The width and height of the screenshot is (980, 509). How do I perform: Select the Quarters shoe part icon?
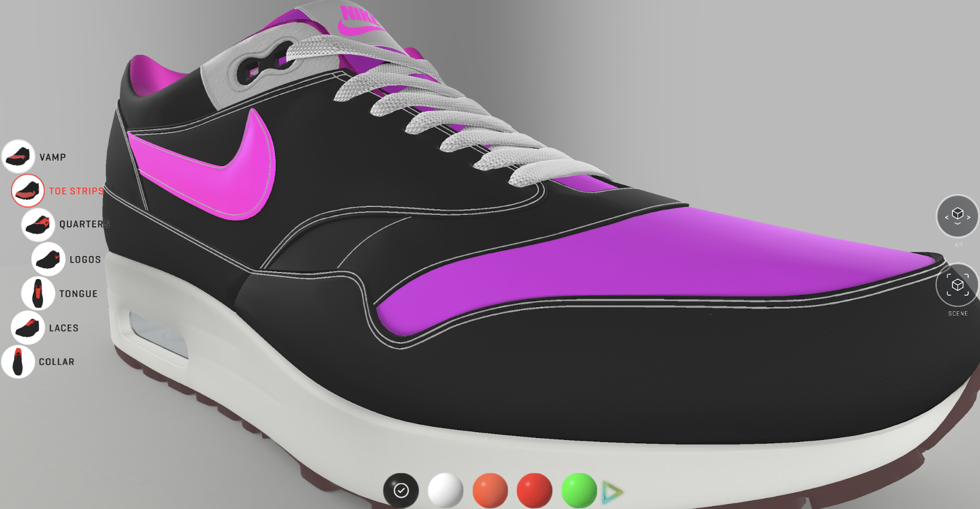click(x=38, y=224)
